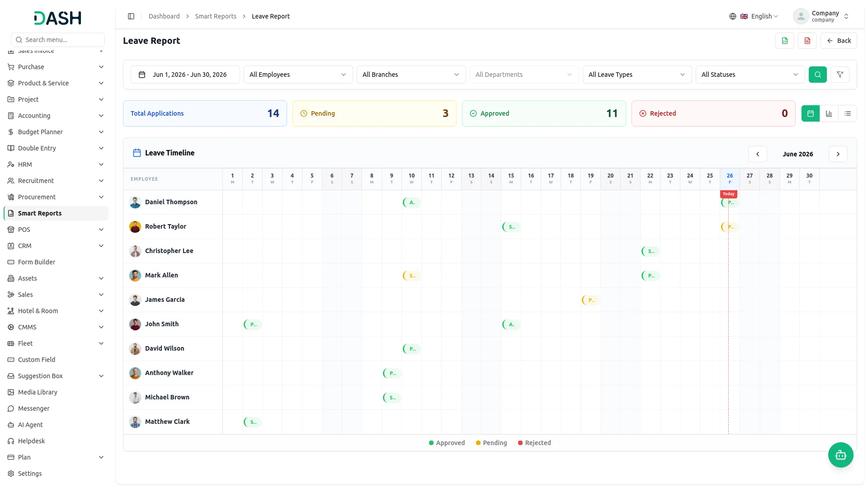The width and height of the screenshot is (868, 488).
Task: Open Helpdesk in sidebar
Action: 56,441
